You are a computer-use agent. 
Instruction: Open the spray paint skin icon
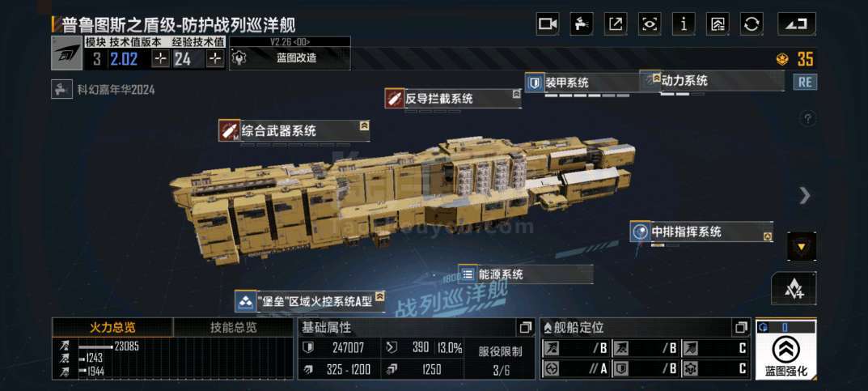[582, 23]
